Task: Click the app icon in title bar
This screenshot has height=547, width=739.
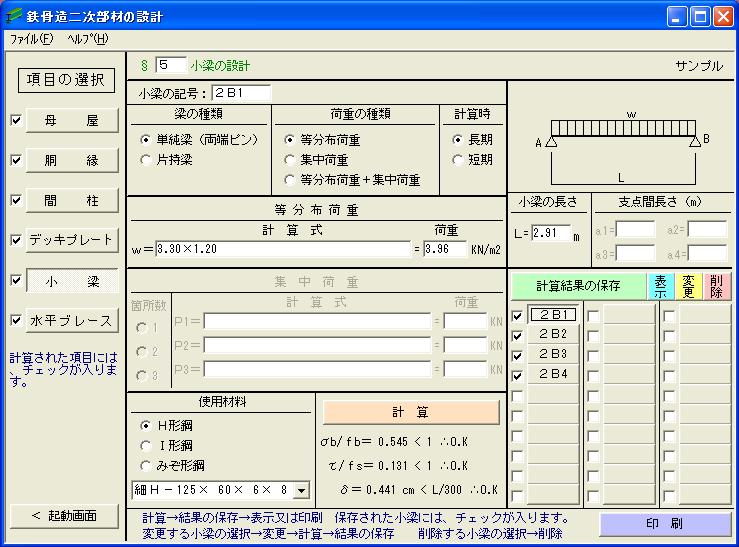Action: click(x=14, y=16)
